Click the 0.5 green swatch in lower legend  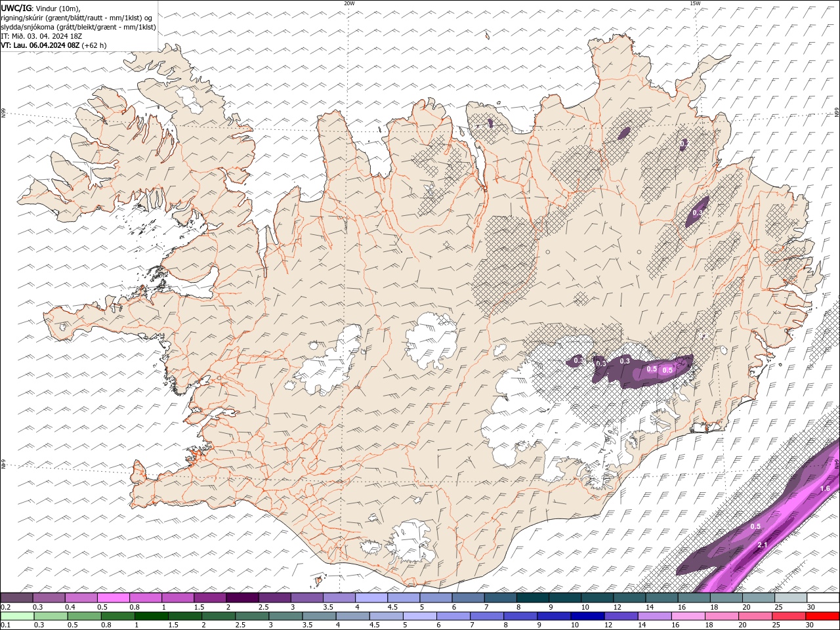[84, 616]
